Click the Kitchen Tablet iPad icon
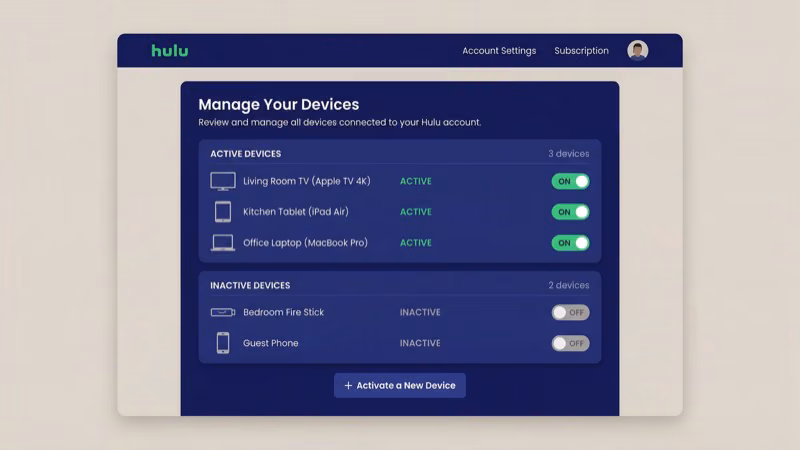The height and width of the screenshot is (450, 800). click(223, 212)
